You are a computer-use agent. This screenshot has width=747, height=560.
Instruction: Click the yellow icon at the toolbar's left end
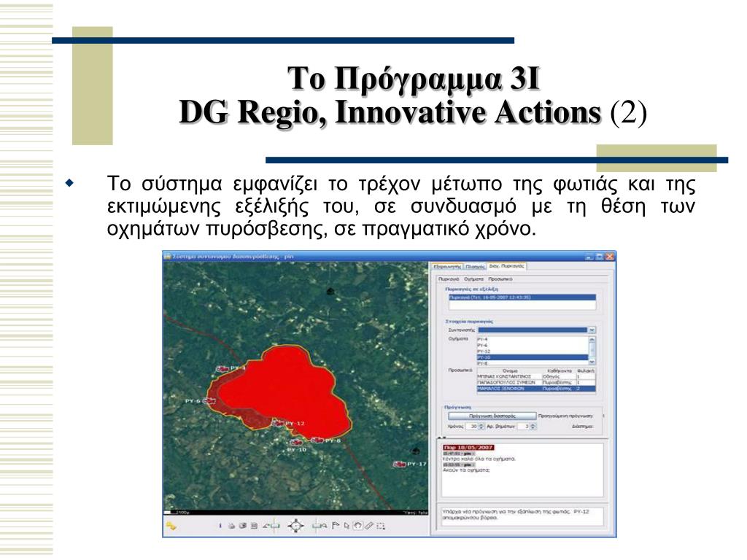pos(171,526)
